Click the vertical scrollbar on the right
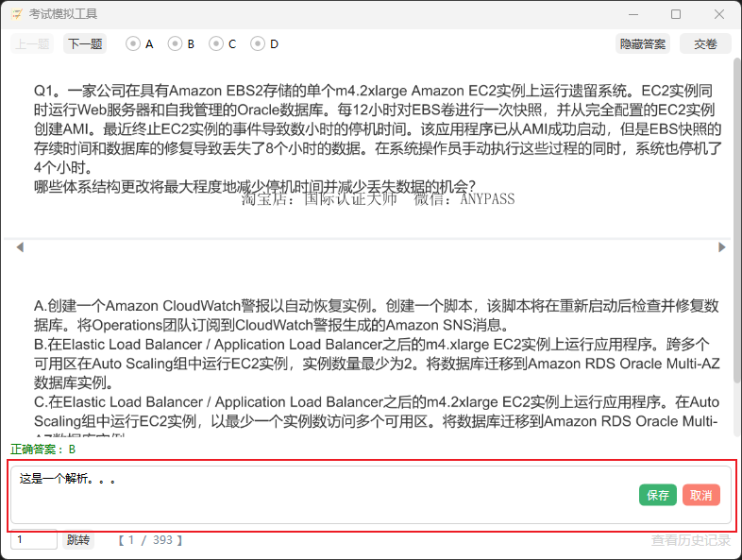Viewport: 742px width, 560px height. [736, 220]
